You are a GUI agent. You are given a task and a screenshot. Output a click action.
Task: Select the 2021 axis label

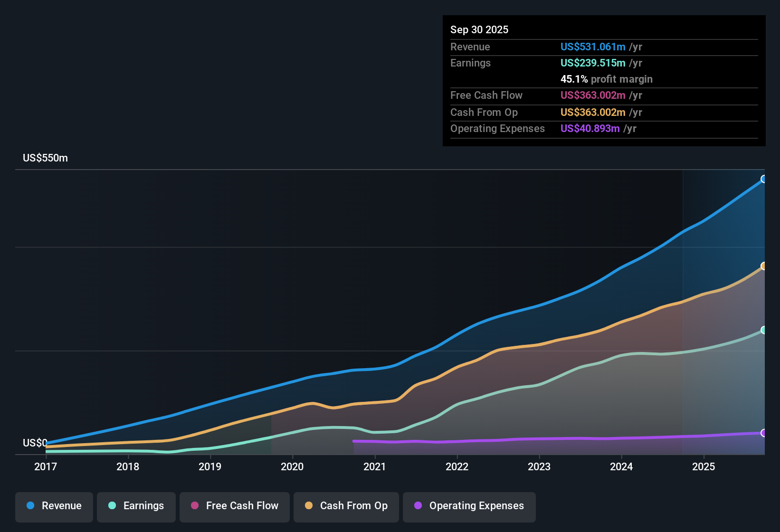point(375,467)
